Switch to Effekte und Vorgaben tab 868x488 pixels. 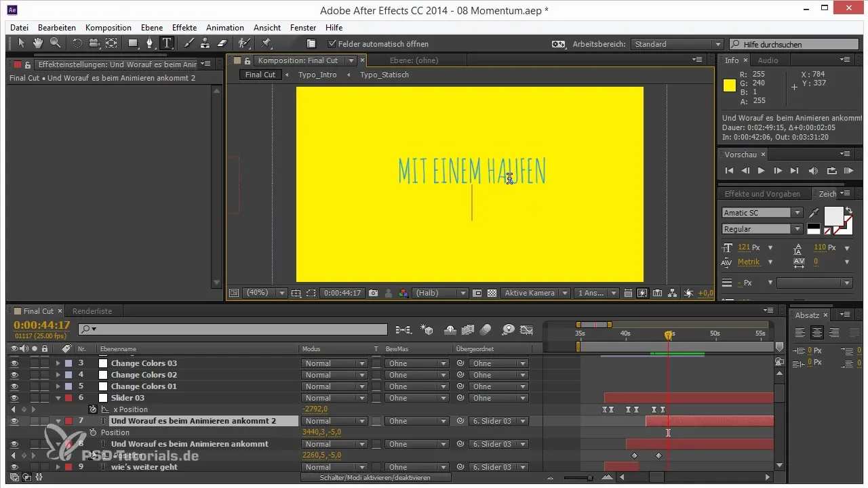click(x=763, y=194)
